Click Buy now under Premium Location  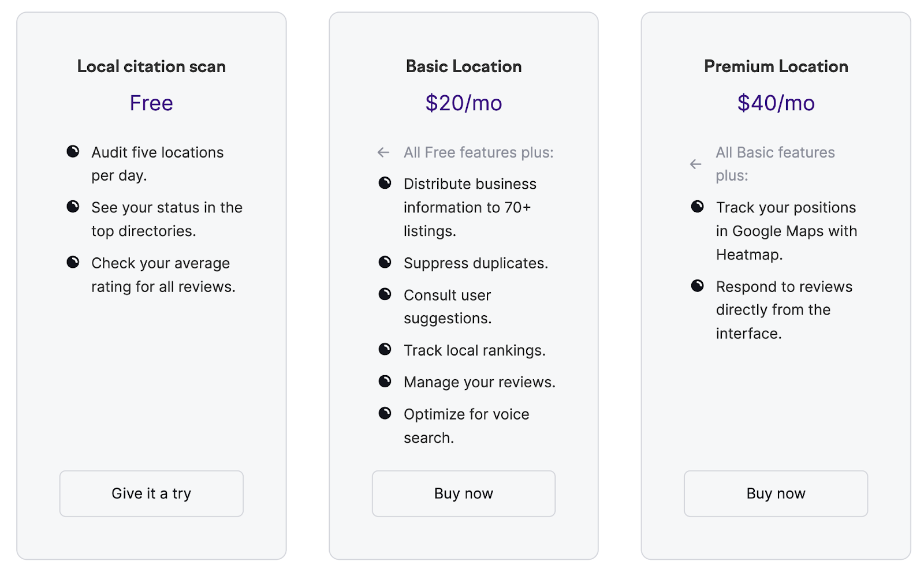[x=776, y=493]
